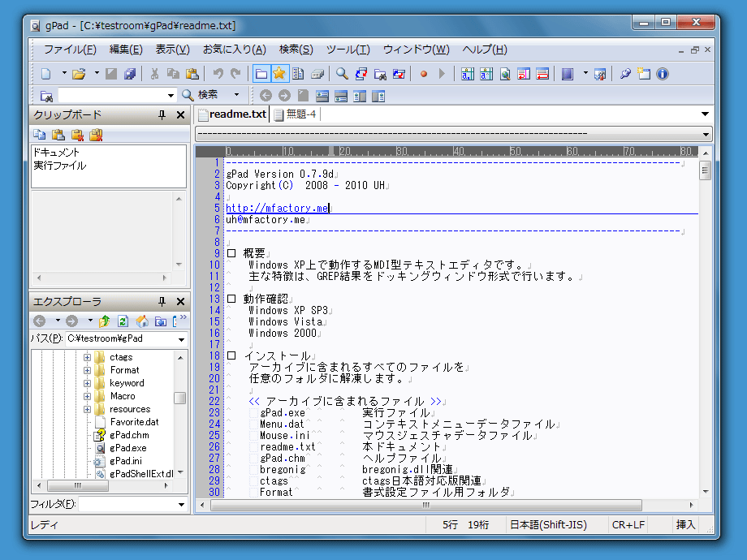747x560 pixels.
Task: Open the 表示(V) menu
Action: point(172,50)
